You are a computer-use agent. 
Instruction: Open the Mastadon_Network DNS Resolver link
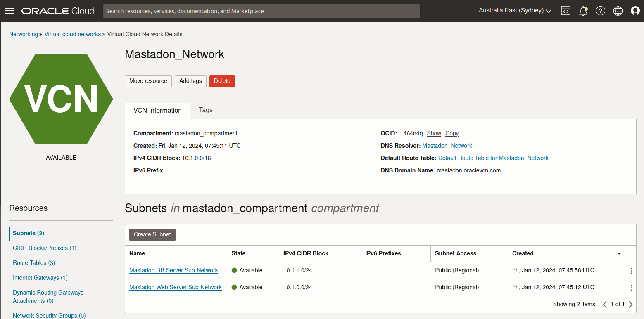[447, 146]
